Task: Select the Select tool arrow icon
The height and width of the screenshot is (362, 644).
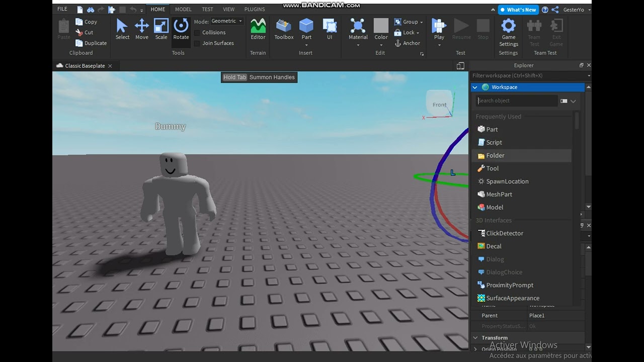Action: coord(122,26)
